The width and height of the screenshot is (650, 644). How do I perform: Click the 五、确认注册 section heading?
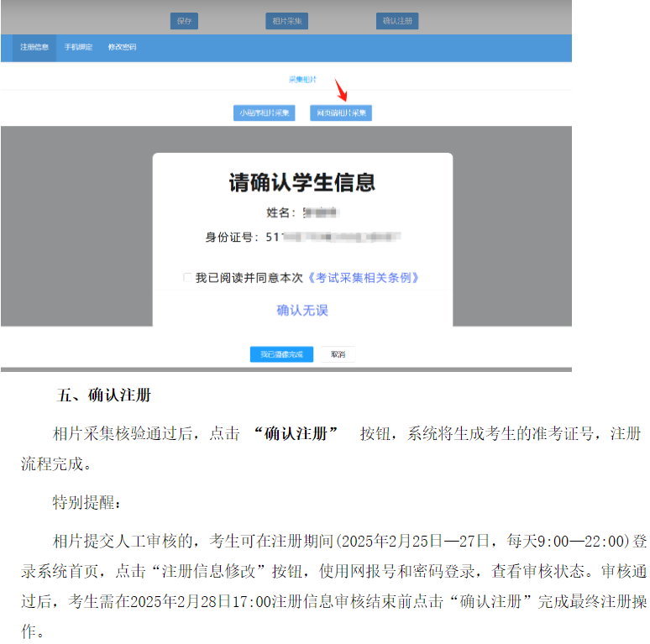point(103,395)
